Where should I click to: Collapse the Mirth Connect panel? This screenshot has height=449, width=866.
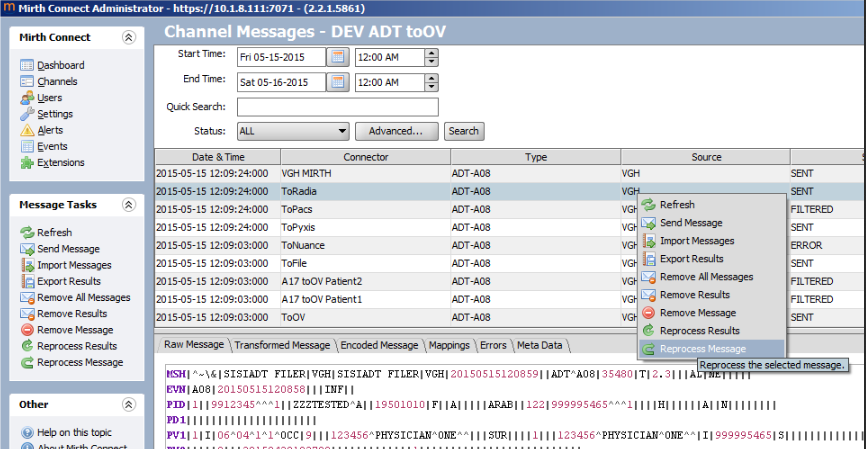[129, 38]
